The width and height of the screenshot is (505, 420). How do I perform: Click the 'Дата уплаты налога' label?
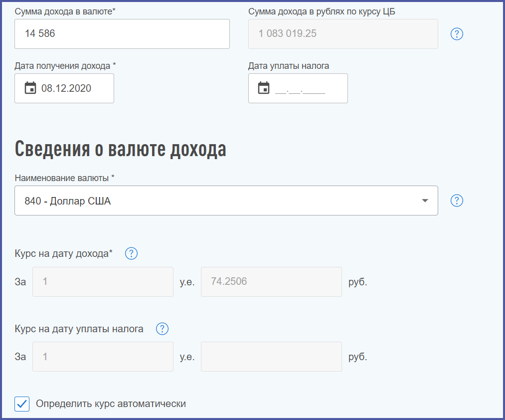(289, 66)
